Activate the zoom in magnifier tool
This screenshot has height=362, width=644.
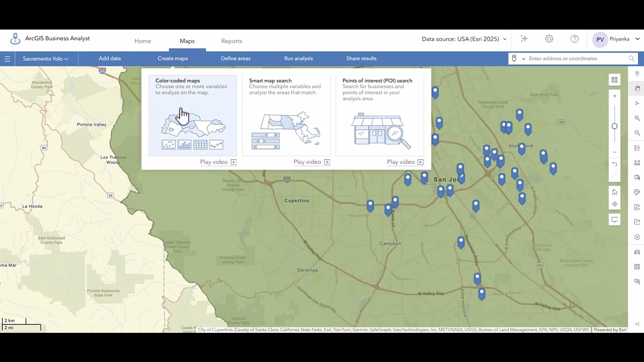tap(637, 118)
